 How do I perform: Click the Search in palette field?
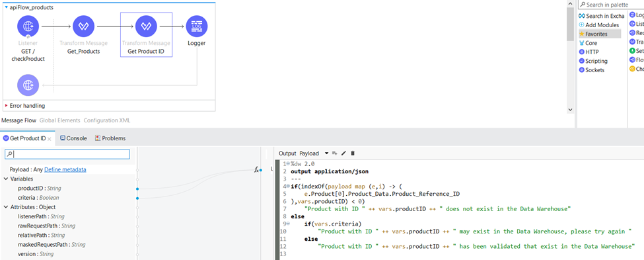click(x=611, y=5)
